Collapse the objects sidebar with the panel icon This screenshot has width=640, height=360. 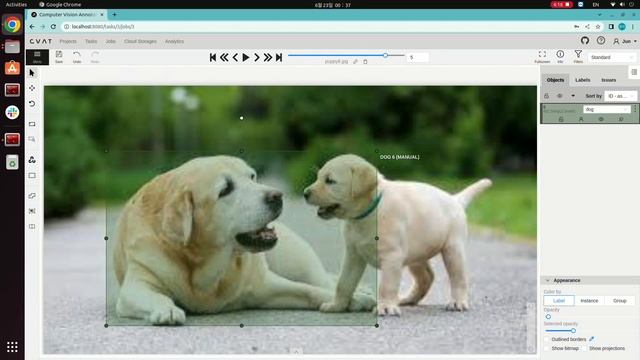634,72
